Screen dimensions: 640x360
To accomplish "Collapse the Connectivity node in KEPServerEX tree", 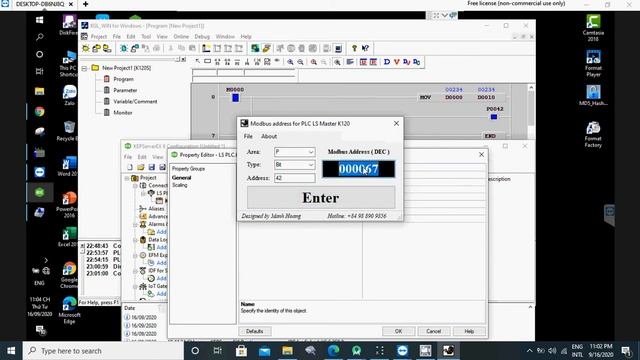I will 135,186.
